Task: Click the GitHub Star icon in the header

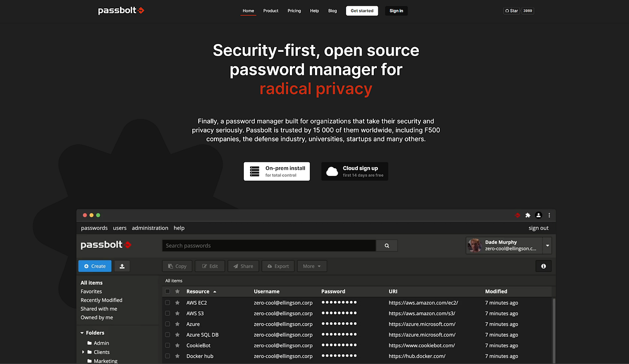Action: pyautogui.click(x=507, y=10)
